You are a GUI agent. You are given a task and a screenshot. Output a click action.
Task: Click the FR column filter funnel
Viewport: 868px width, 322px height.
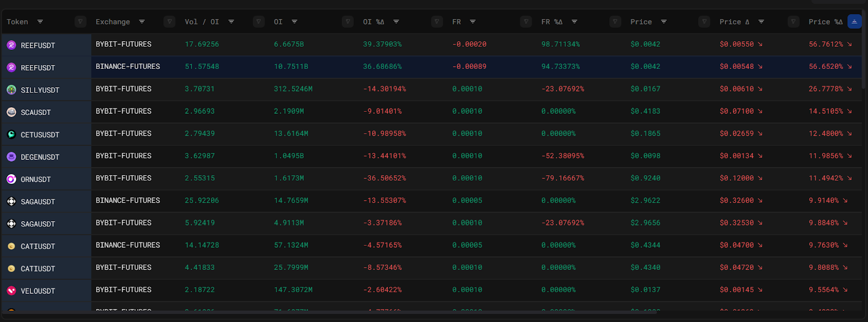tap(526, 22)
